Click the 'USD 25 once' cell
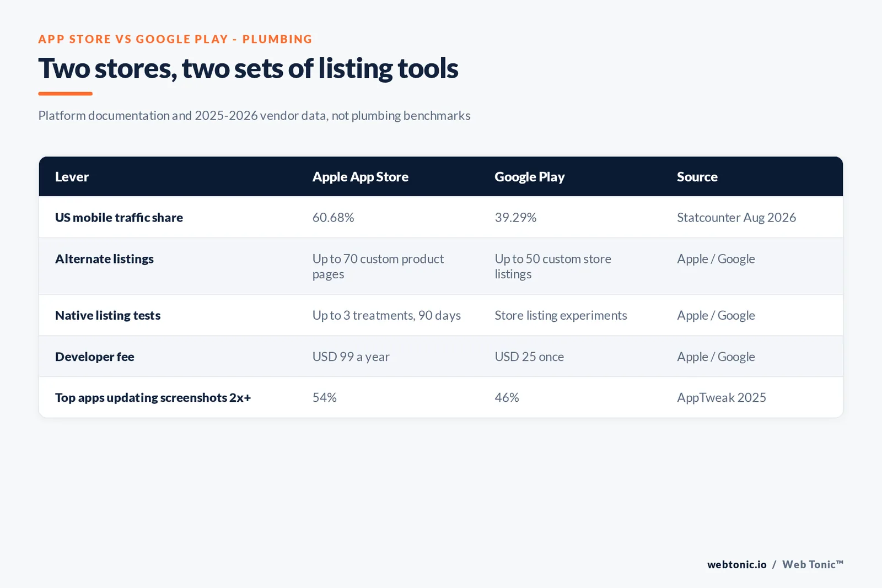 click(529, 357)
